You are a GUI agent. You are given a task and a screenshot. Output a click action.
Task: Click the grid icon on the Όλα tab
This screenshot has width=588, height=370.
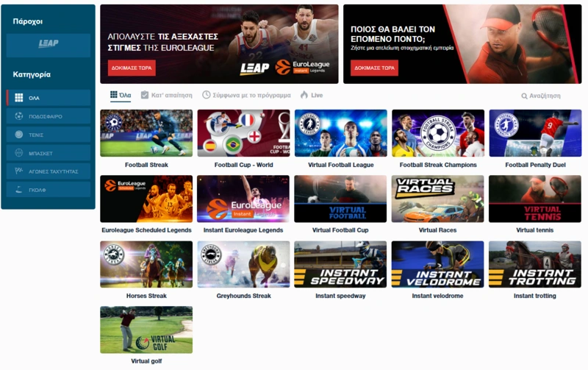(114, 95)
